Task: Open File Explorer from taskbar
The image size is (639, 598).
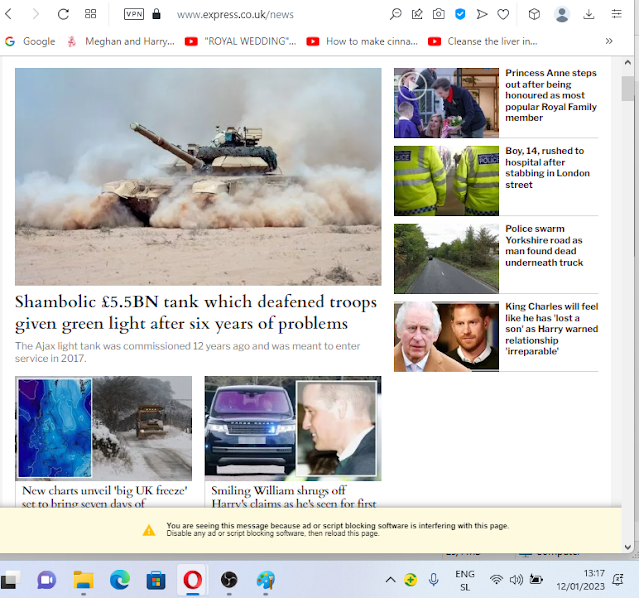Action: (x=84, y=580)
